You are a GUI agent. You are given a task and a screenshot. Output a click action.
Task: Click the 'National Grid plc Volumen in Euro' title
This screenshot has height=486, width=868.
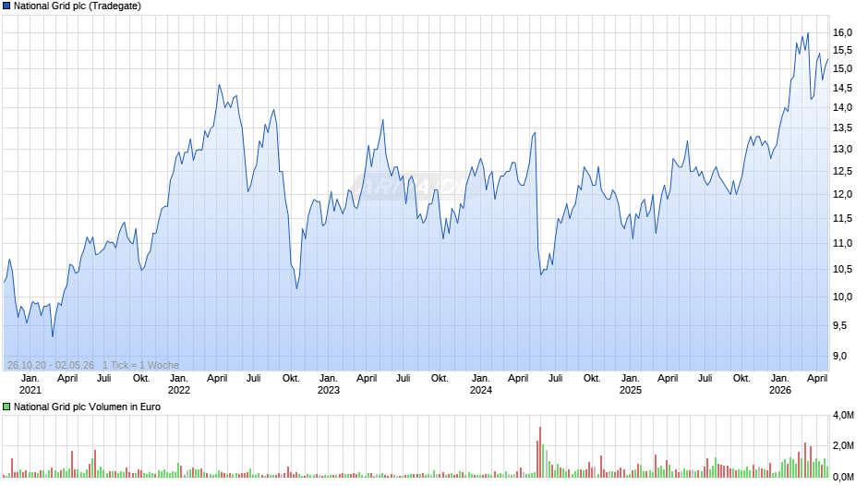pyautogui.click(x=87, y=407)
